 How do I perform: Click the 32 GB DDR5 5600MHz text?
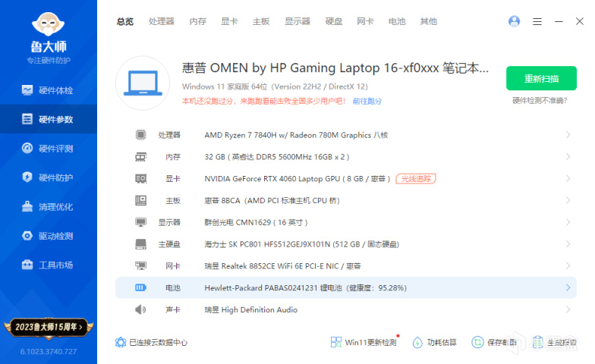[x=276, y=157]
